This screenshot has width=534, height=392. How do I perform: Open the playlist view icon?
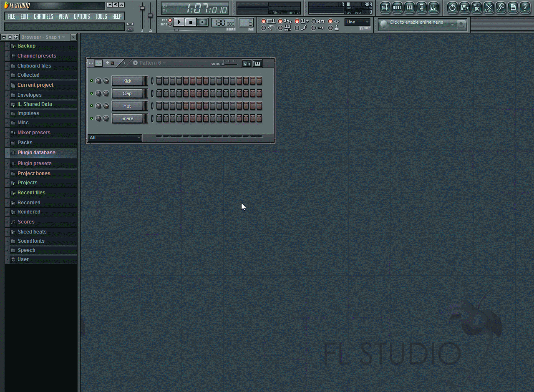click(x=385, y=8)
